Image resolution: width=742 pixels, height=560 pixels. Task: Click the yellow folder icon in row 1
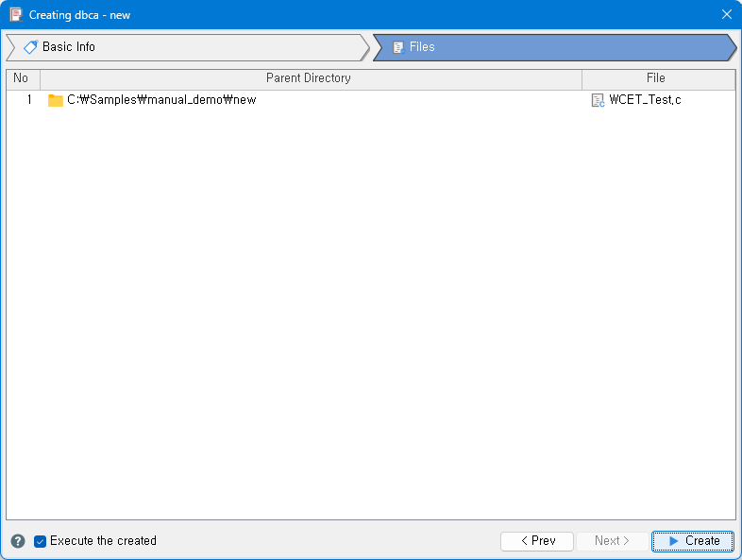(x=56, y=100)
